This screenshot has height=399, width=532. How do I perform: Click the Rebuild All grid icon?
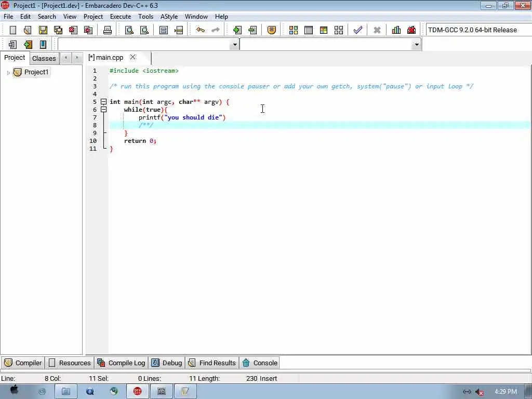coord(339,30)
